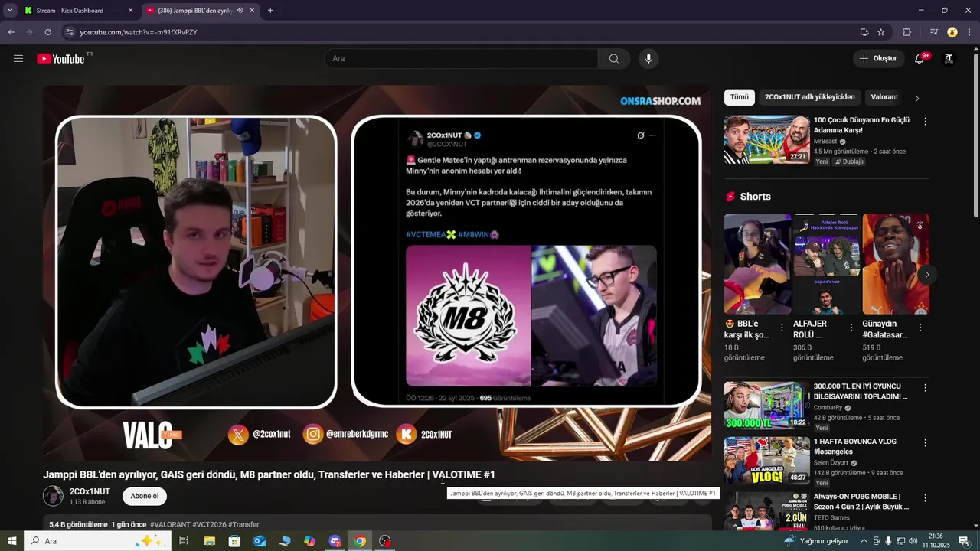
Task: Open tab search dropdown arrow
Action: pos(10,11)
